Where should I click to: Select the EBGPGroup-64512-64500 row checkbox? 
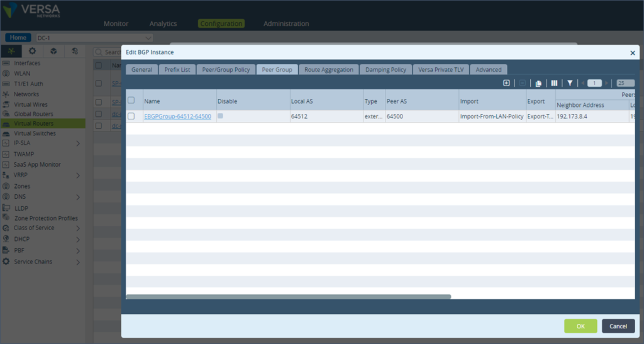tap(131, 116)
